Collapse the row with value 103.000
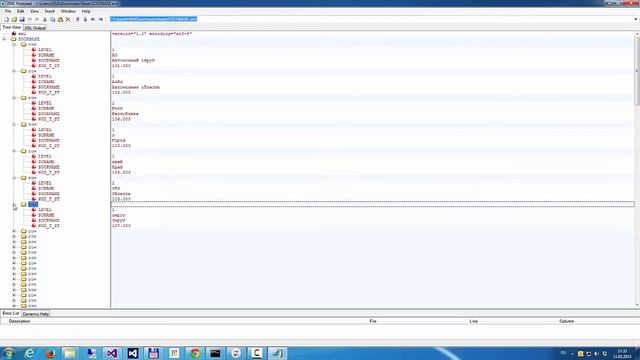Image resolution: width=640 pixels, height=360 pixels. point(14,124)
